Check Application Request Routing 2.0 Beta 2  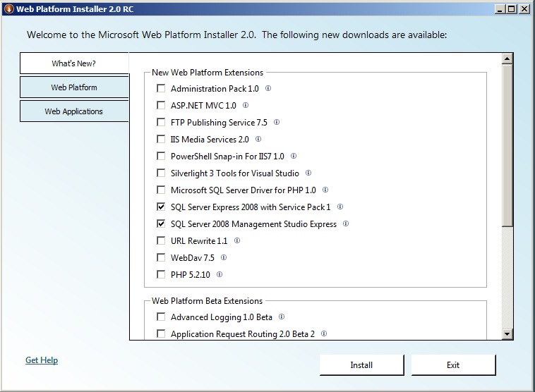[161, 333]
